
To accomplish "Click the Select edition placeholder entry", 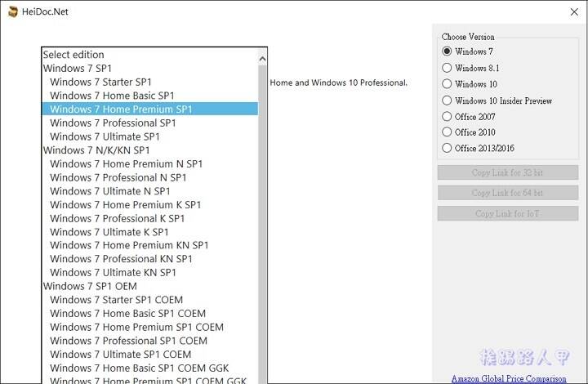I will pyautogui.click(x=150, y=55).
